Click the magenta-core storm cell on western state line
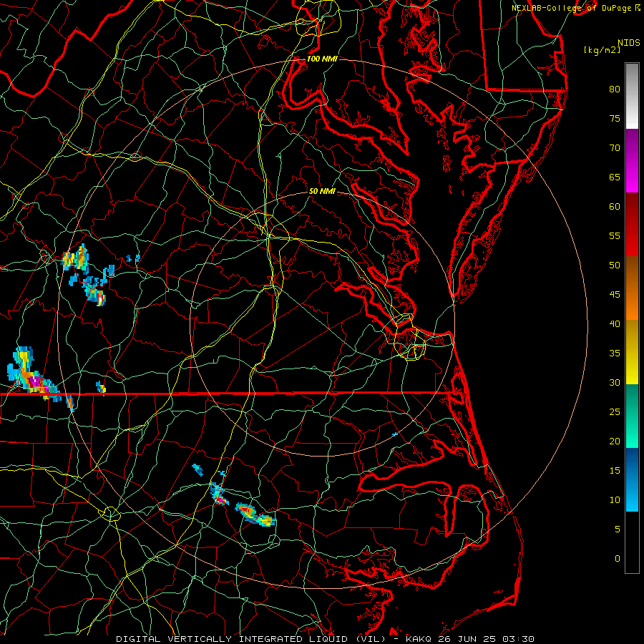Image resolution: width=644 pixels, height=644 pixels. 34,380
